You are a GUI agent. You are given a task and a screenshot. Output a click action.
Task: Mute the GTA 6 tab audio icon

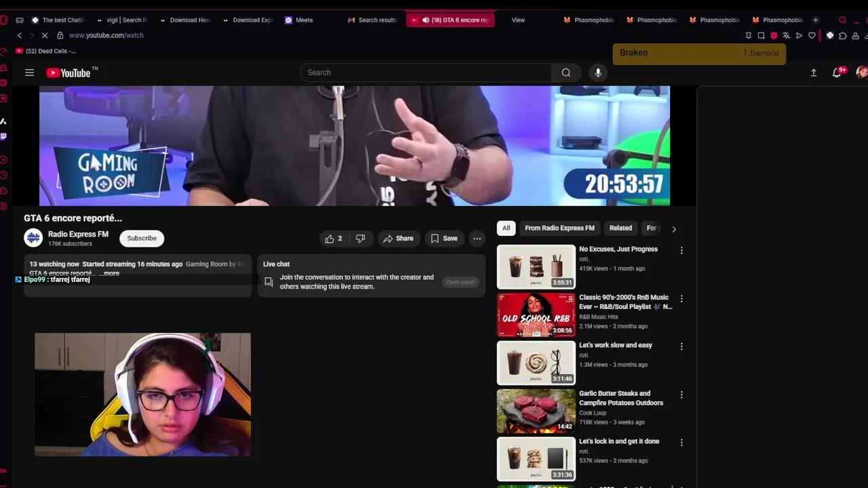[x=426, y=20]
